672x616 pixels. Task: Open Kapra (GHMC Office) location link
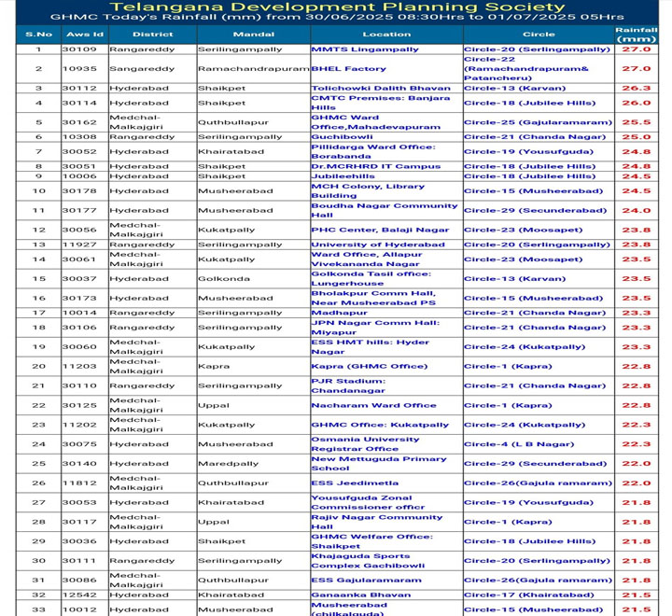[x=370, y=366]
